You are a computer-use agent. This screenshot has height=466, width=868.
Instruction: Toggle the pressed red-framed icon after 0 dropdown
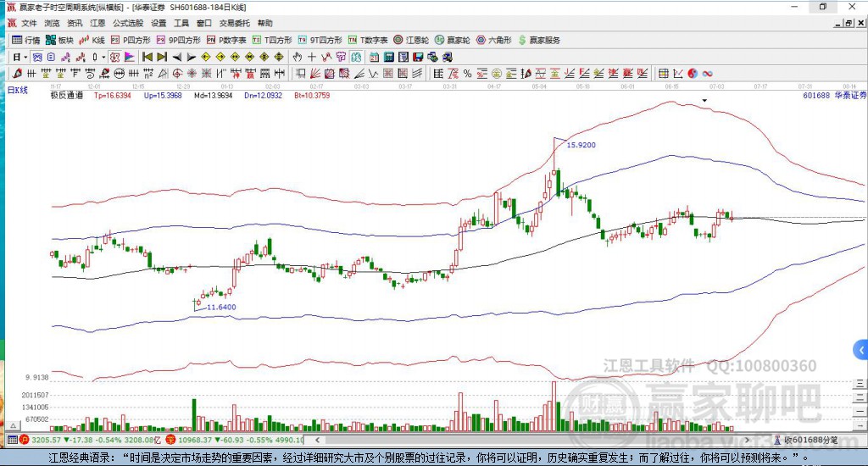click(x=114, y=57)
